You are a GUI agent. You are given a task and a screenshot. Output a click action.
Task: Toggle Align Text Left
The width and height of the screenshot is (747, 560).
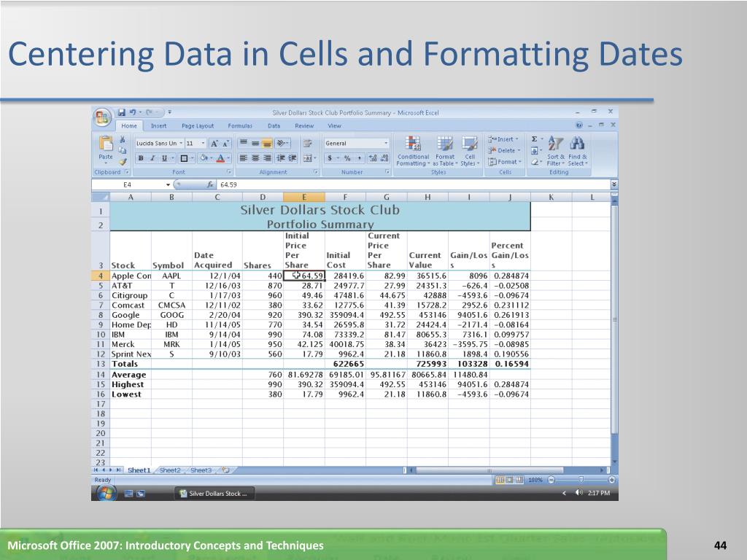click(243, 158)
